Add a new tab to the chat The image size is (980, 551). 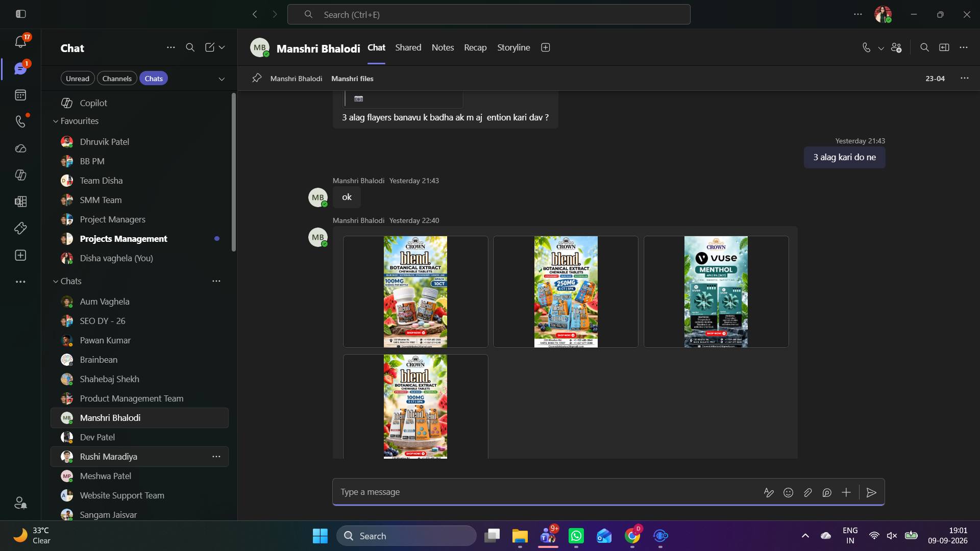click(545, 47)
